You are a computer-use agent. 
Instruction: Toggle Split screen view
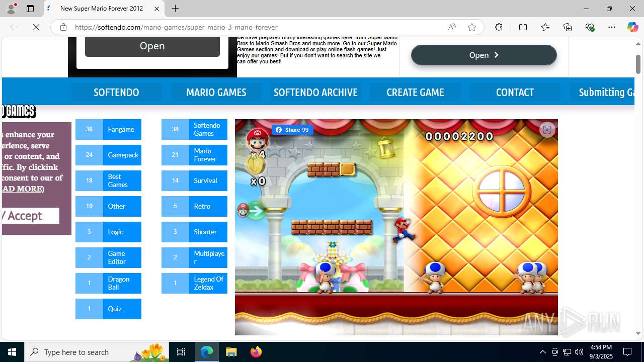(523, 27)
